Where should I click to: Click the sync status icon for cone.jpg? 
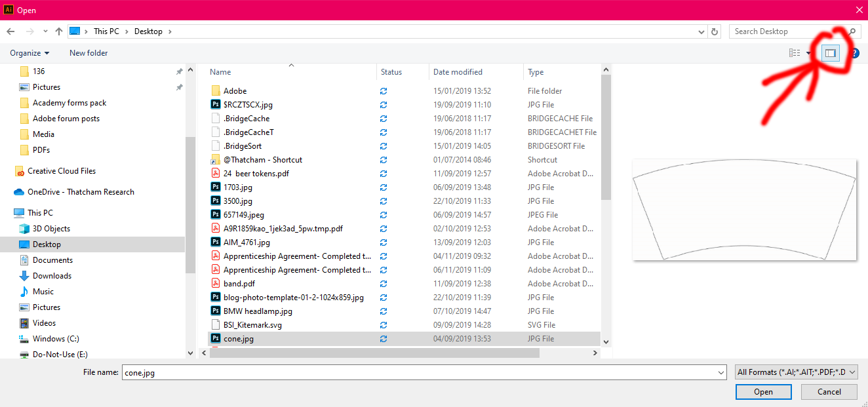(384, 338)
